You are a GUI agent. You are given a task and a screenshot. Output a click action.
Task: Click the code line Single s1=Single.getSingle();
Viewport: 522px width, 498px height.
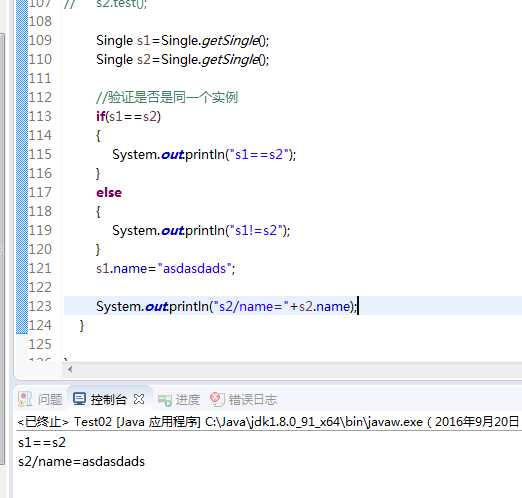(x=182, y=41)
